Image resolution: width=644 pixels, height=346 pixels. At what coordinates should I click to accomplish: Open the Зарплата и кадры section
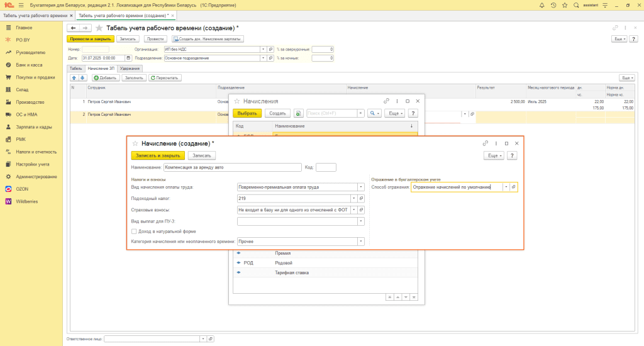[x=34, y=127]
